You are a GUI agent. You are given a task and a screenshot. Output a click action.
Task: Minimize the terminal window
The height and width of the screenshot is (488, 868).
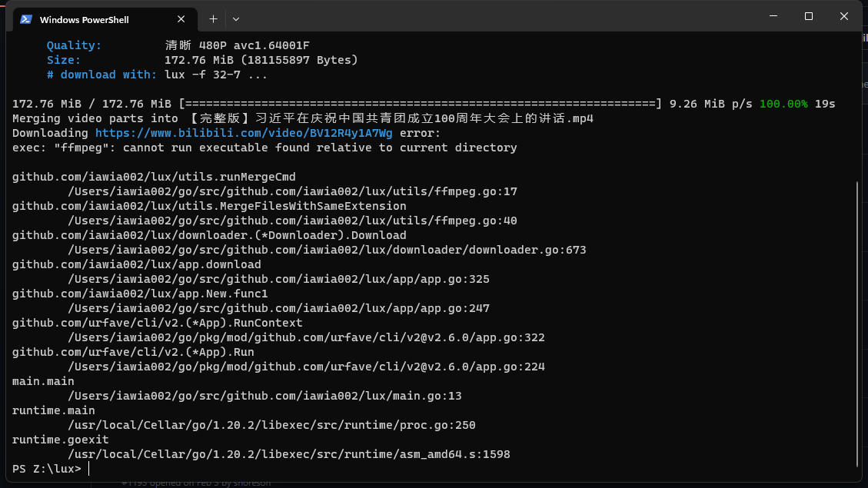[773, 17]
